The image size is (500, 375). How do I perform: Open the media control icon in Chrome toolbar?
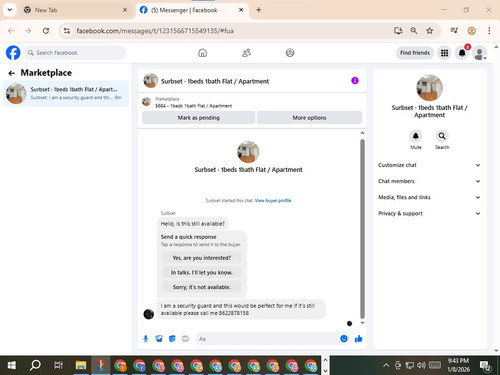tap(454, 31)
